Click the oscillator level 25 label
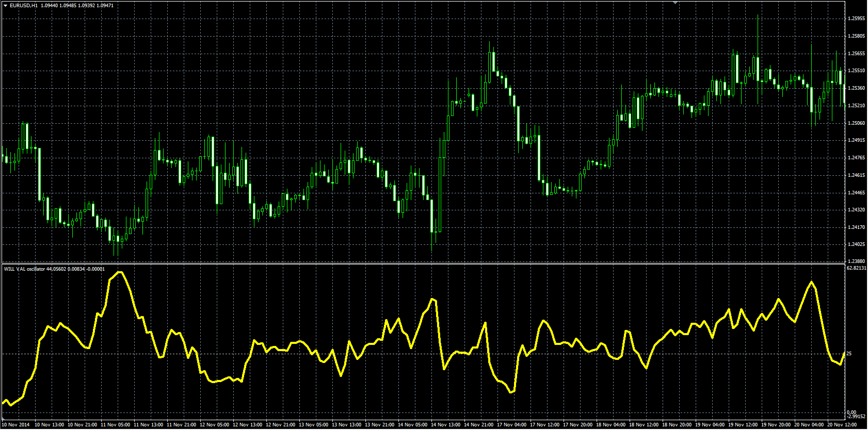Image resolution: width=868 pixels, height=430 pixels. [849, 354]
